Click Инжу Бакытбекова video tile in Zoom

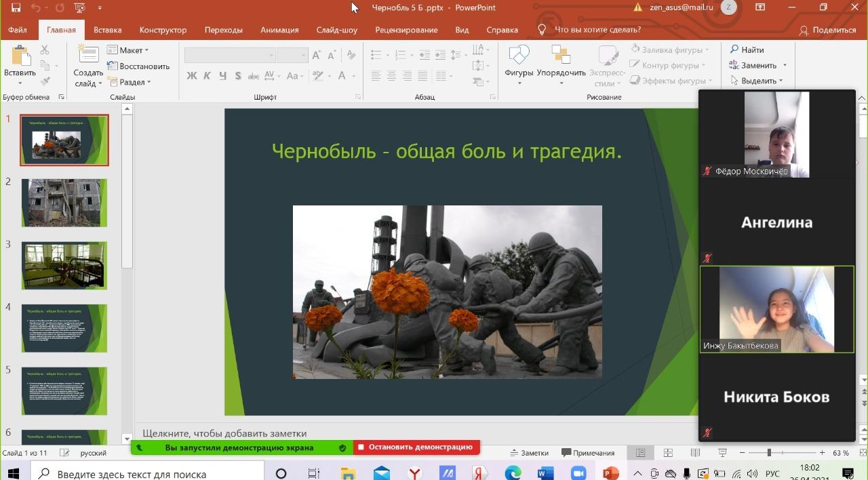coord(777,309)
